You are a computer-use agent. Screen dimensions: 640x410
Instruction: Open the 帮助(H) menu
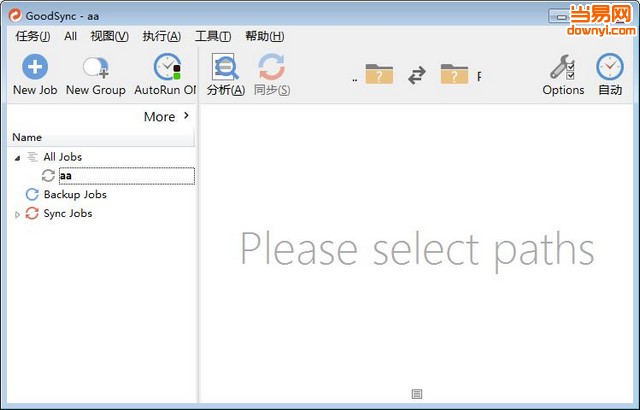click(264, 36)
